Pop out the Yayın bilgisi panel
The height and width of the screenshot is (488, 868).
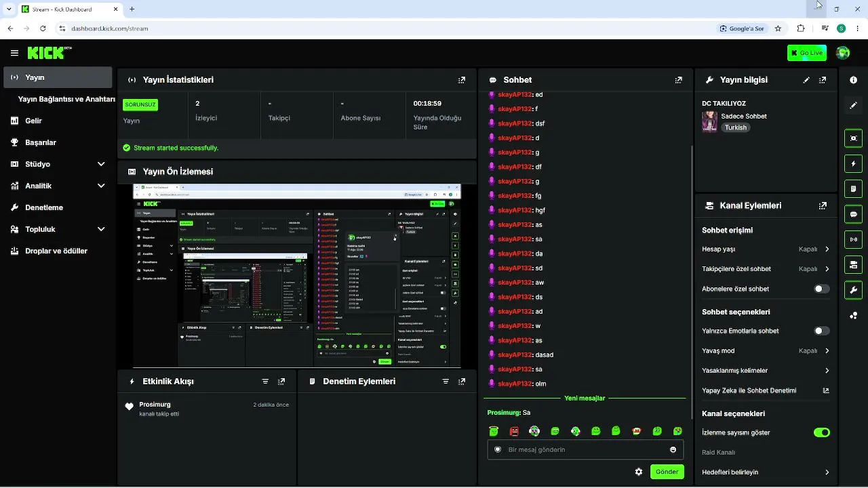[x=823, y=80]
